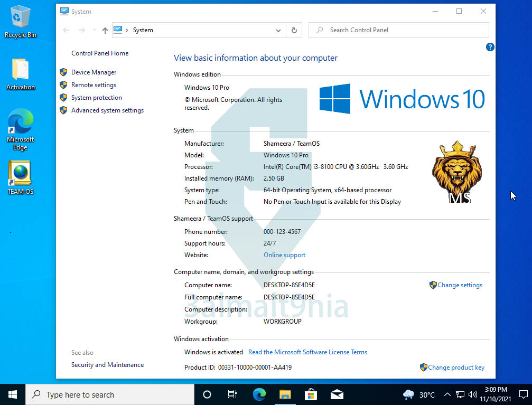Click the weather 30°C taskbar widget
The height and width of the screenshot is (405, 532).
[x=419, y=394]
